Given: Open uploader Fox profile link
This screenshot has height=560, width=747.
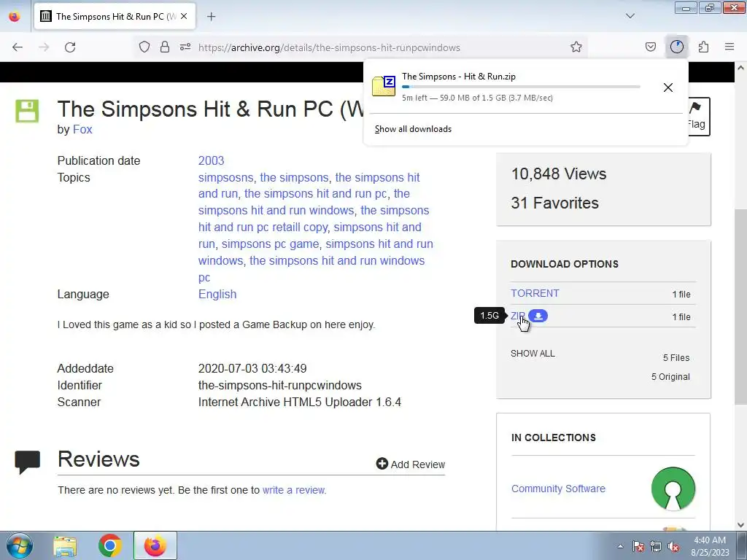Looking at the screenshot, I should click(x=82, y=130).
